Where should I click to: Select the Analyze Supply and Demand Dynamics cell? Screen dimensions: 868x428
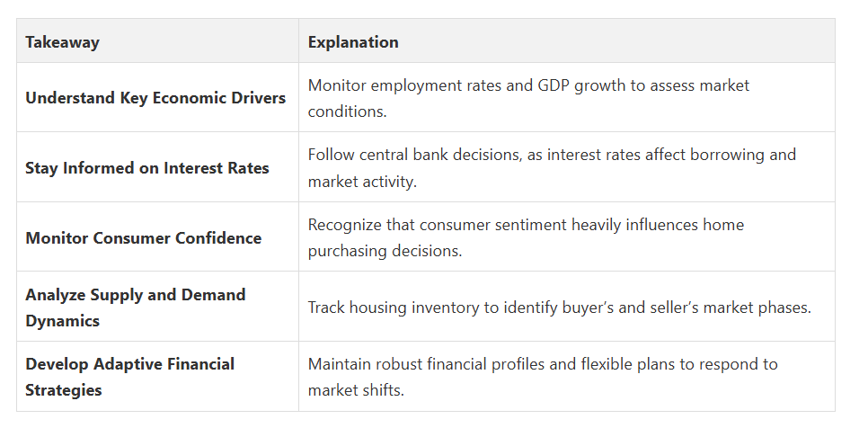click(x=158, y=307)
